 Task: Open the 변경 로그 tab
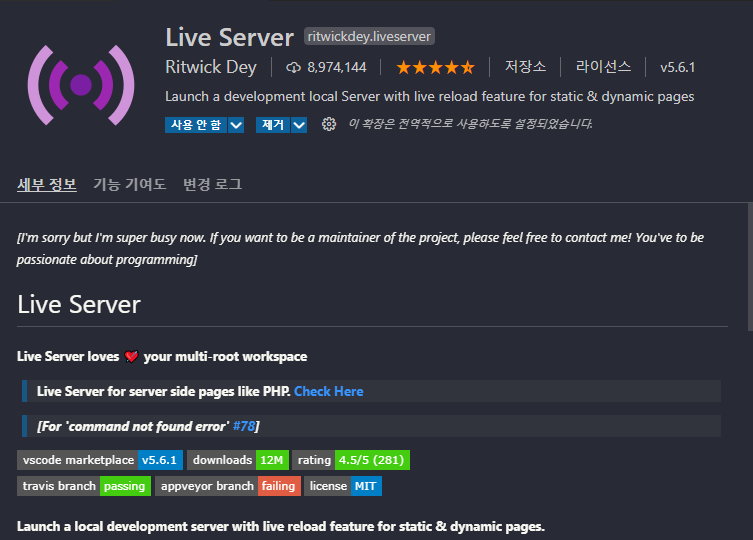(213, 184)
